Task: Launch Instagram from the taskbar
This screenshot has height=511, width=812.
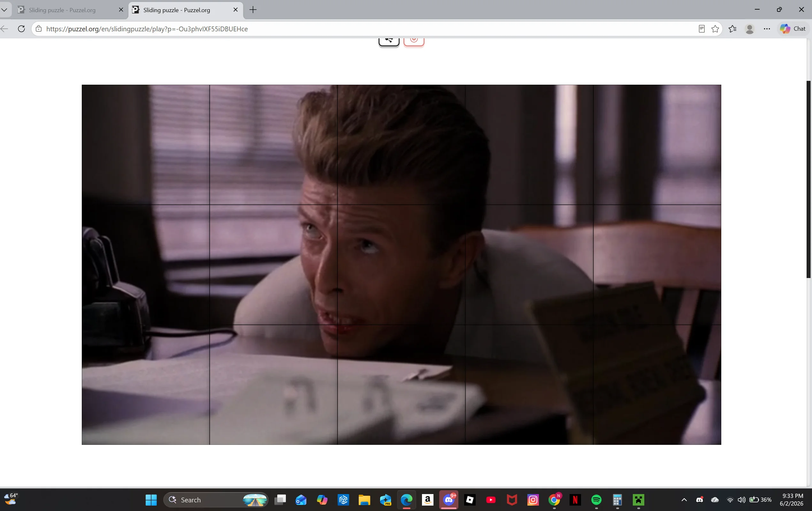Action: pos(533,500)
